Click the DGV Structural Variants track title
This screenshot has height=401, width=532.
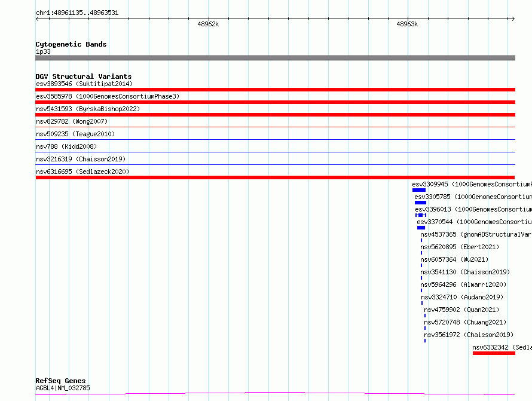pos(84,76)
